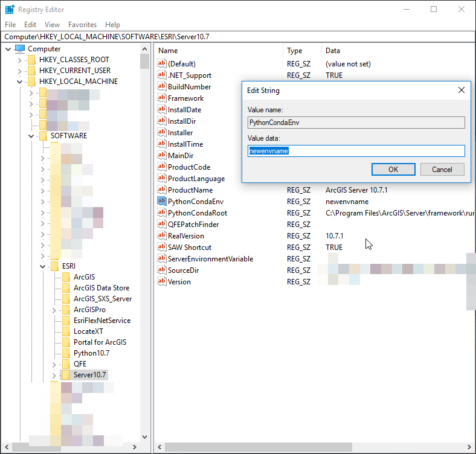Collapse the ESRI registry key
The image size is (476, 454).
(x=42, y=266)
